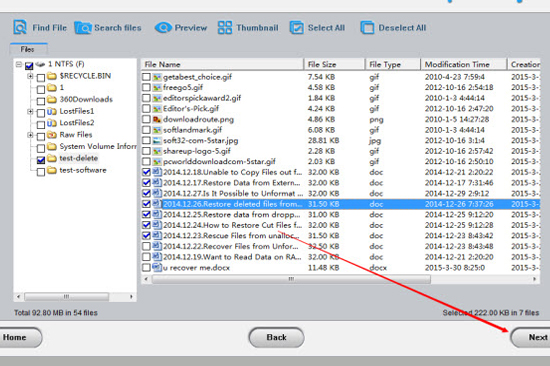Click the NTFS (F) drive icon
Viewport: 550px width, 366px height.
[41, 64]
